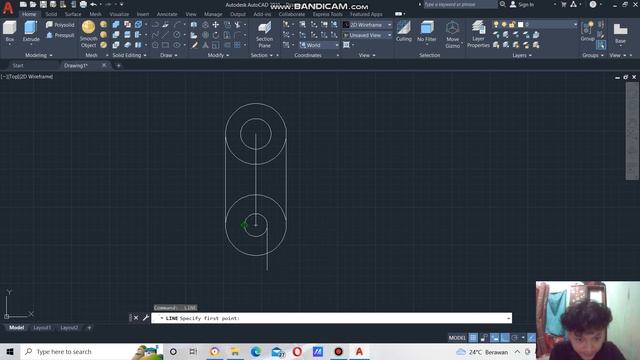
Task: Open the Manage ribbon tab
Action: click(x=213, y=14)
